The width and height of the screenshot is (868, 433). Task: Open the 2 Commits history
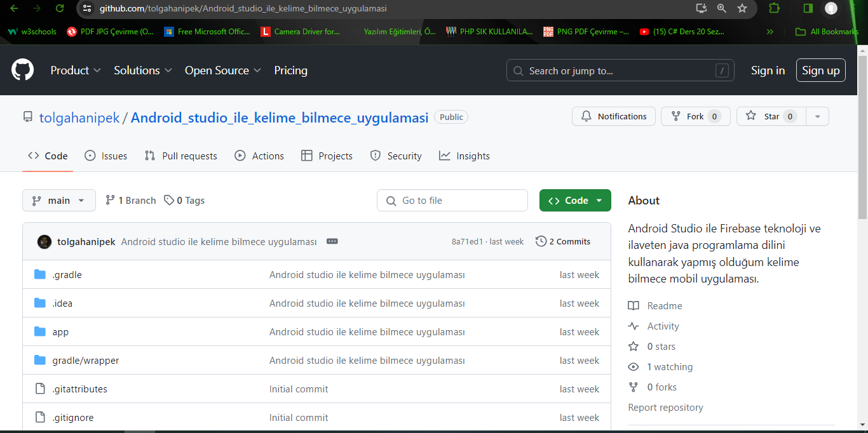pyautogui.click(x=563, y=241)
